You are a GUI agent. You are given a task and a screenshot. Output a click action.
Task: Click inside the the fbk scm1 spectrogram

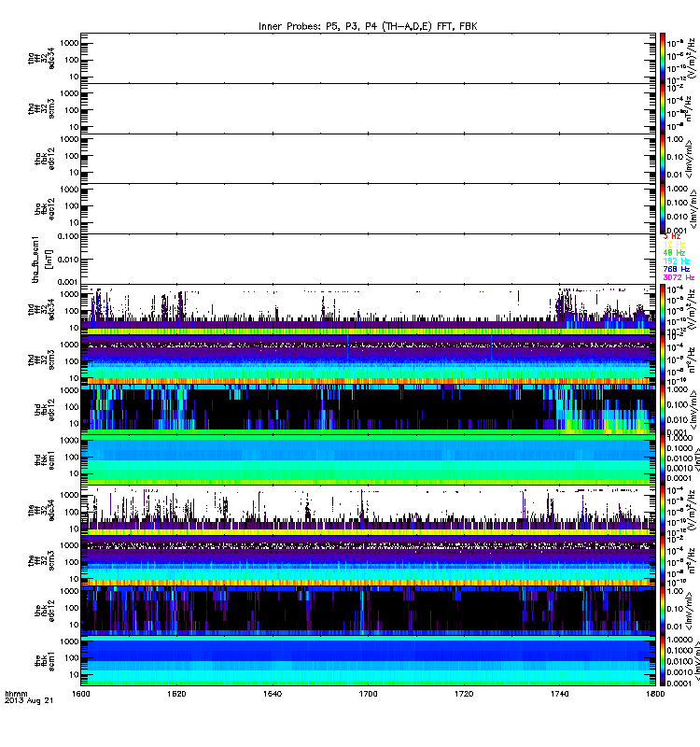click(368, 661)
